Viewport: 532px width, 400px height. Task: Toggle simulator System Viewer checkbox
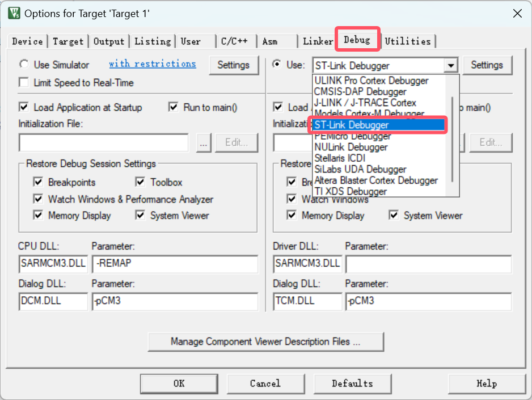click(140, 215)
